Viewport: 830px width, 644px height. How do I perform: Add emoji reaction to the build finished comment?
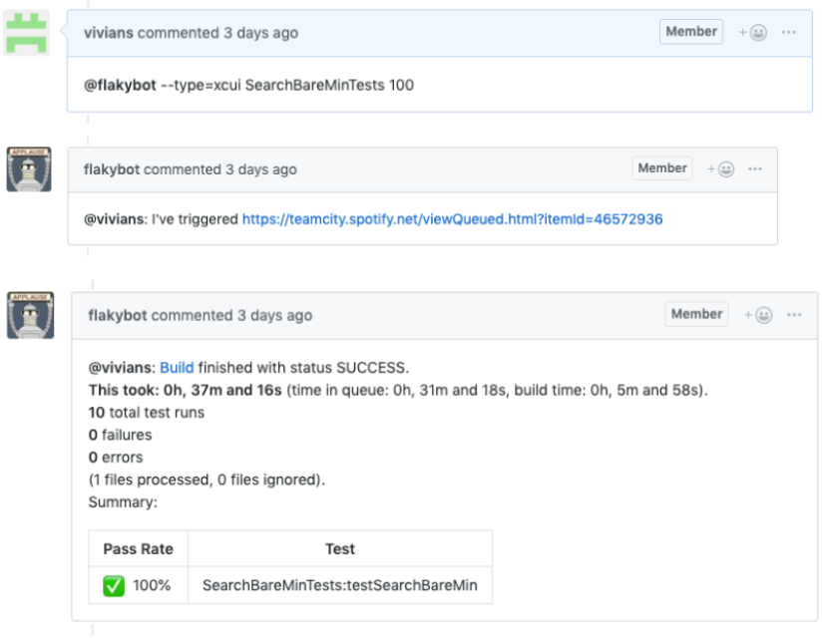pyautogui.click(x=758, y=315)
